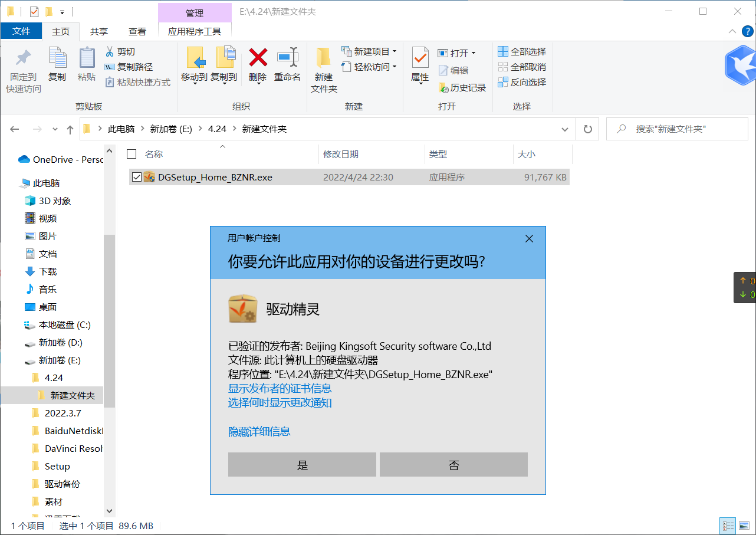Close the User Account Control dialog

[x=529, y=239]
